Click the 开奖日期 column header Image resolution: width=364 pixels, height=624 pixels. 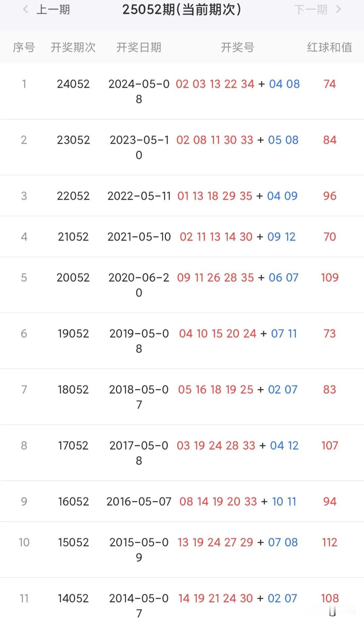pyautogui.click(x=139, y=47)
